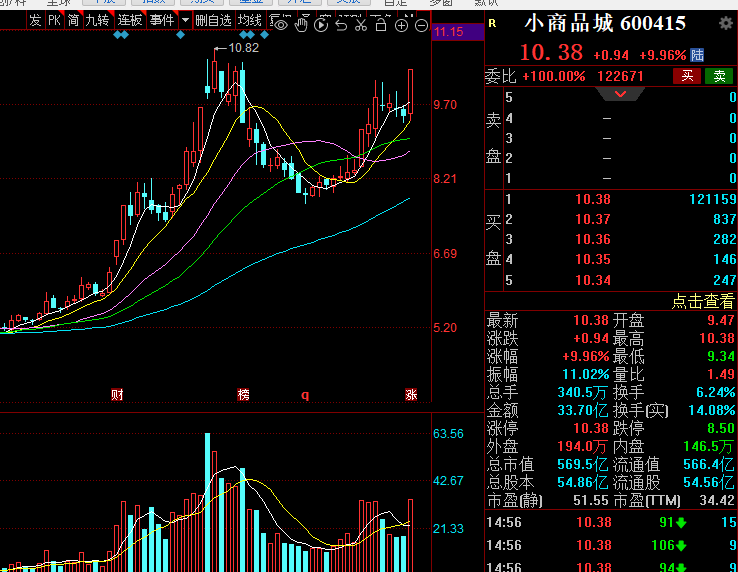This screenshot has height=572, width=738.
Task: Toggle the eye visibility icon on chart toolbar
Action: (281, 25)
